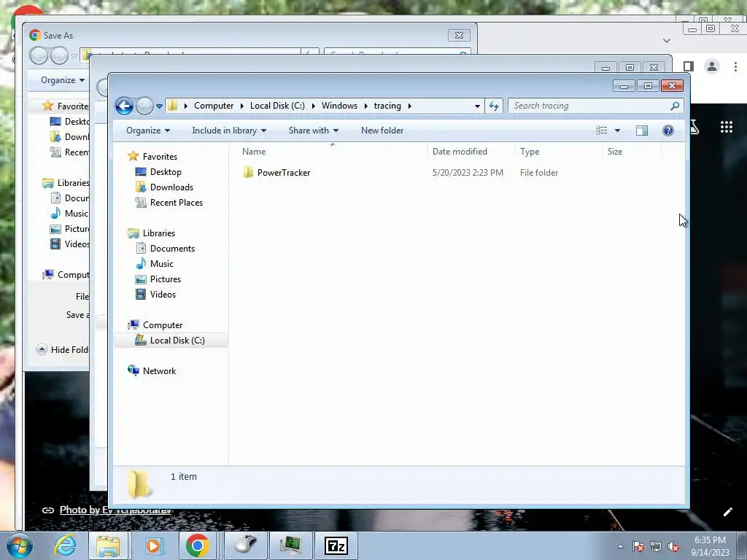747x560 pixels.
Task: Click the date 5/20/2023 2:23 PM
Action: (468, 173)
